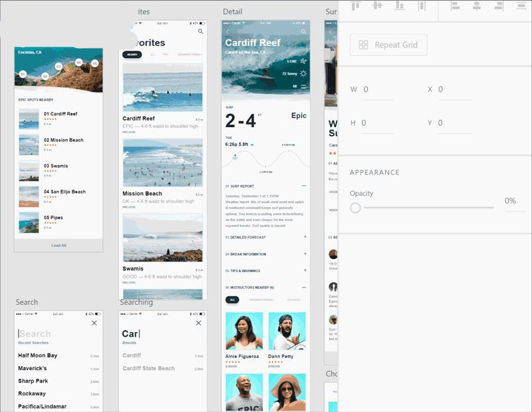This screenshot has width=532, height=412.
Task: Select the 03 Swamis list row
Action: 59,170
